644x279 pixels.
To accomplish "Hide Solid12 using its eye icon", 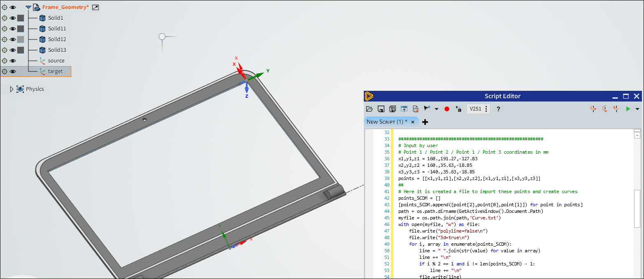I will [x=13, y=39].
